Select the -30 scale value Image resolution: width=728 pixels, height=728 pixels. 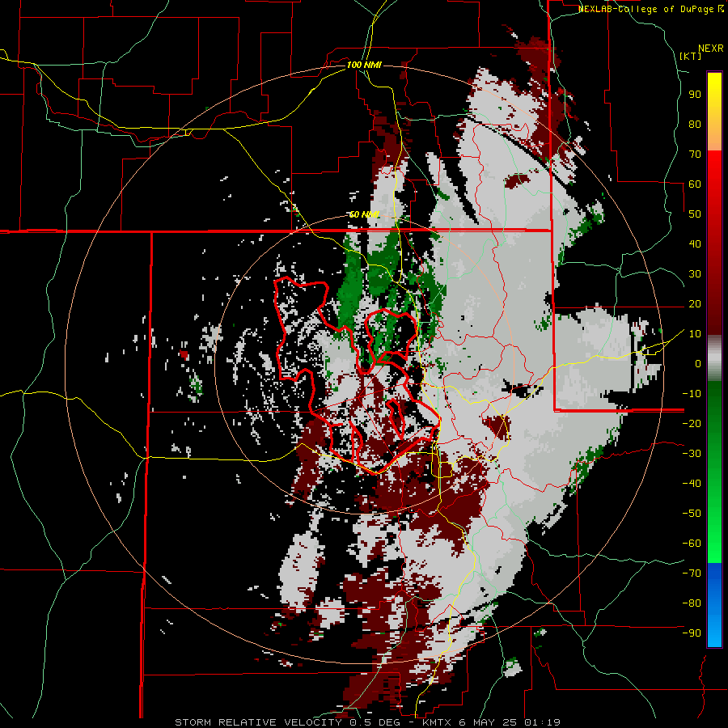pos(692,454)
